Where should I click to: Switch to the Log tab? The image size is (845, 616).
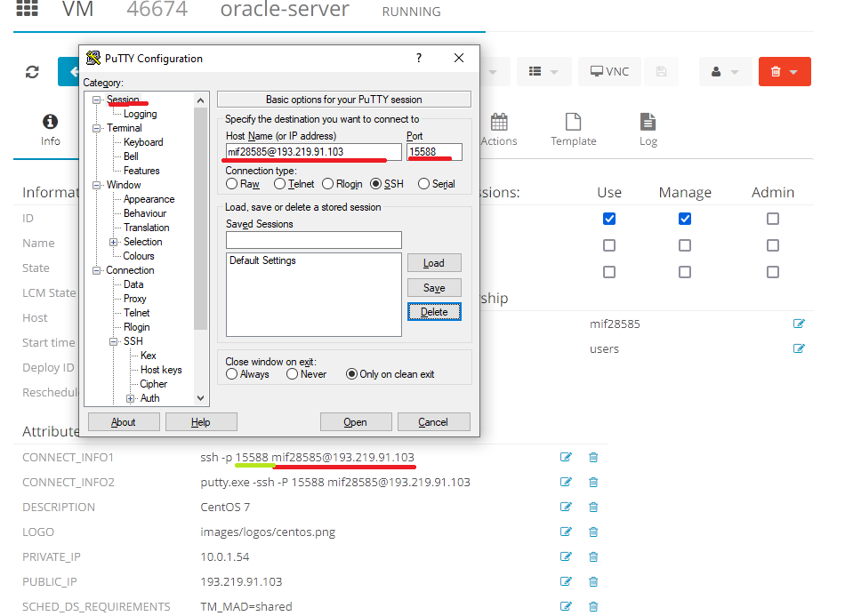pyautogui.click(x=648, y=130)
